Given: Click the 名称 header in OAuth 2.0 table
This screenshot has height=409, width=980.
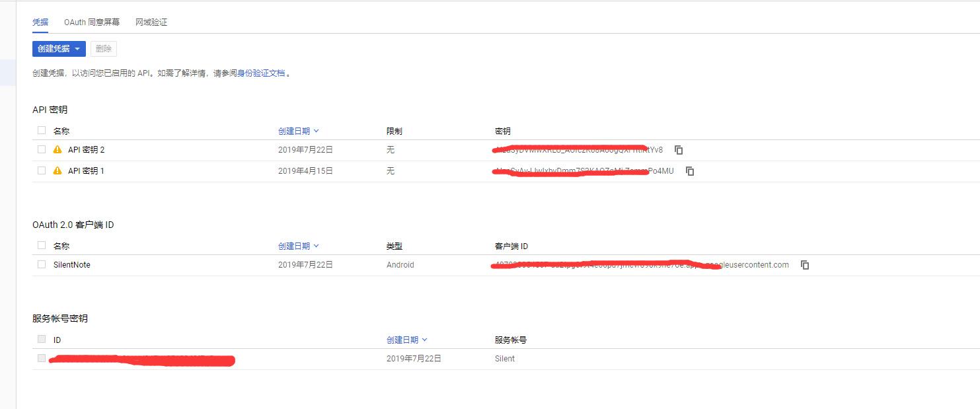Looking at the screenshot, I should (x=61, y=246).
